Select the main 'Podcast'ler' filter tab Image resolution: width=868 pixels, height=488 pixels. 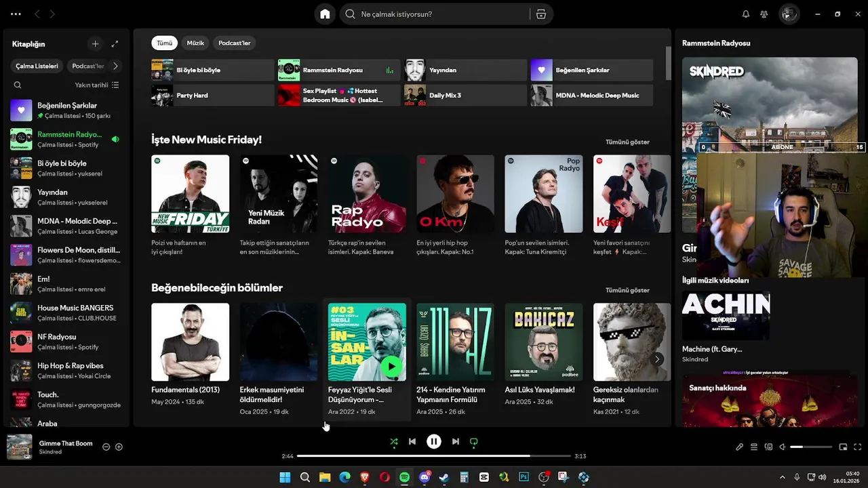point(234,43)
